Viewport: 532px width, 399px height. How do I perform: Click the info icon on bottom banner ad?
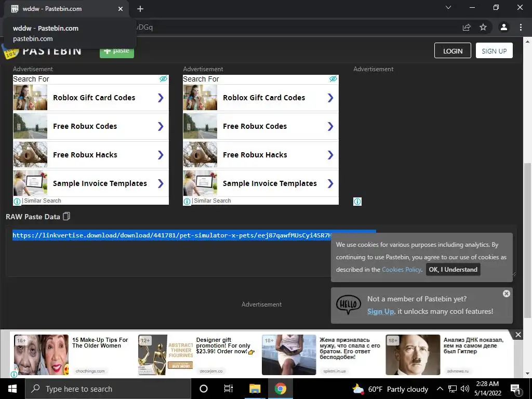point(14,374)
